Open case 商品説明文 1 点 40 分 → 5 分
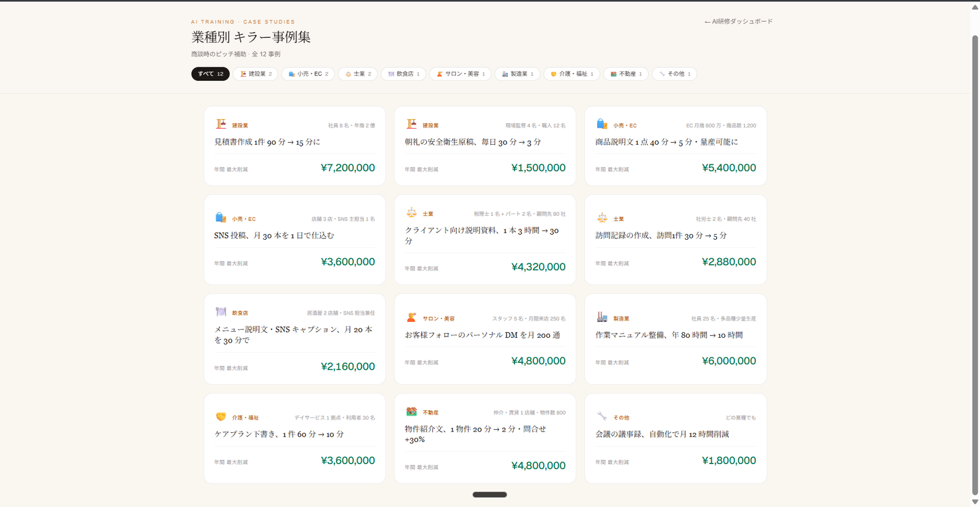 [676, 146]
